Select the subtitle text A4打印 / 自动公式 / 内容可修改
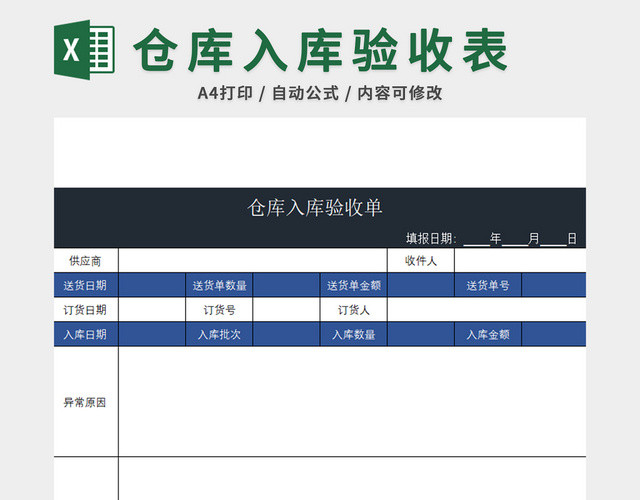640x500 pixels. pyautogui.click(x=320, y=93)
